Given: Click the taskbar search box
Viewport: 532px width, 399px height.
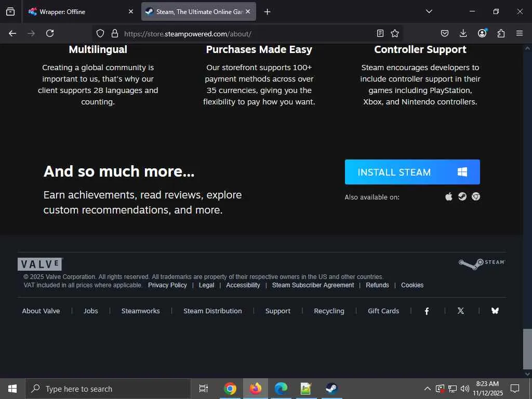Looking at the screenshot, I should [x=108, y=389].
